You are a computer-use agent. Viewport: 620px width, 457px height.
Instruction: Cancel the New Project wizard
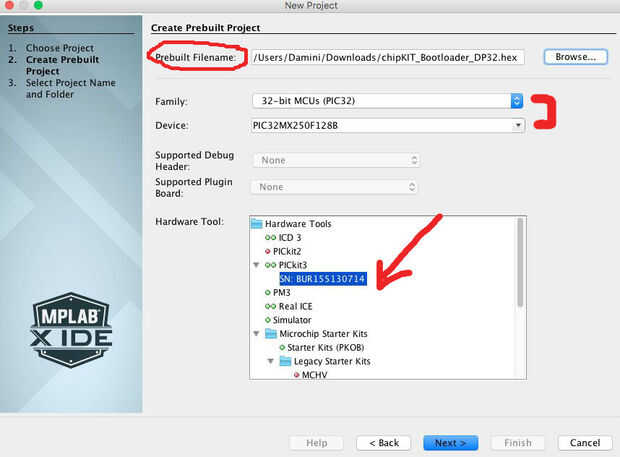coord(585,443)
